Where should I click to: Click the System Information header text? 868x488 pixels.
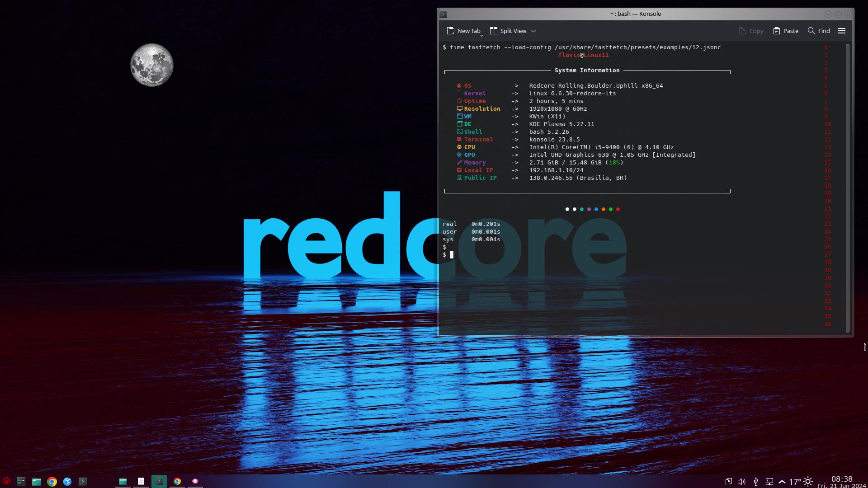(x=587, y=70)
